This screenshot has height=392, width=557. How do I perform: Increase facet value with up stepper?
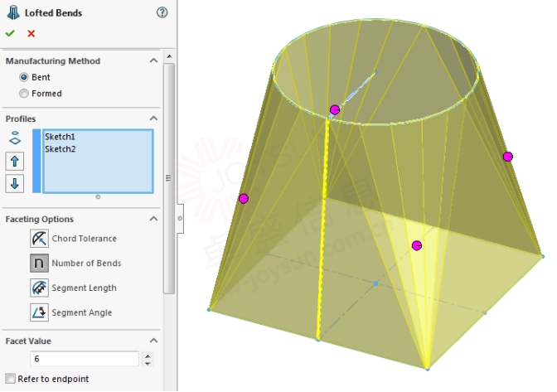[x=148, y=356]
